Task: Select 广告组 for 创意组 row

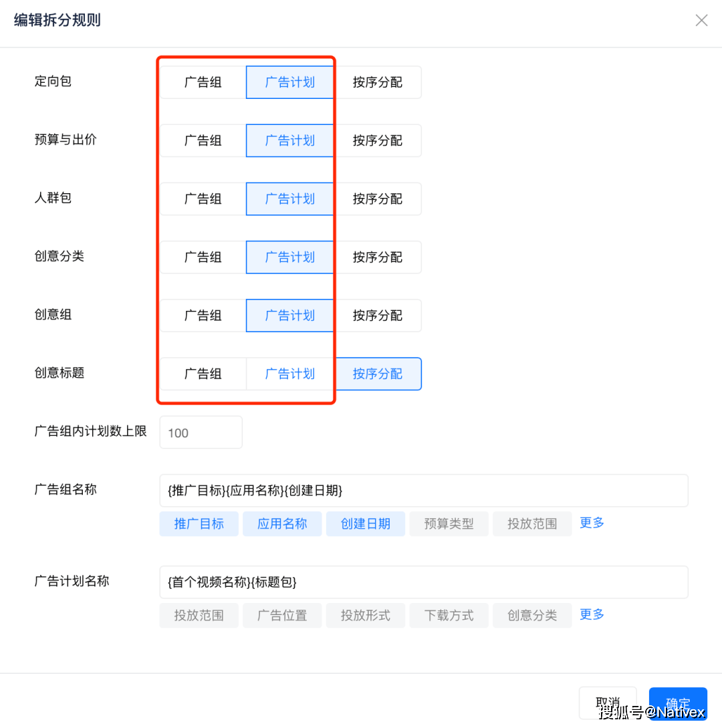Action: (203, 316)
